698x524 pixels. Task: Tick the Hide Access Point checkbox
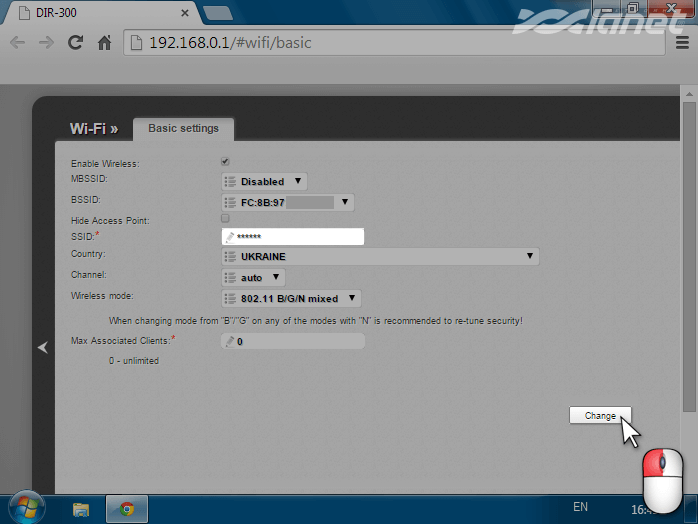coord(225,218)
